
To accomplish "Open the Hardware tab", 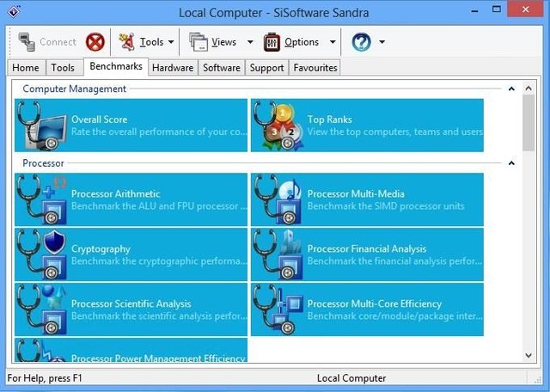I will pyautogui.click(x=173, y=68).
